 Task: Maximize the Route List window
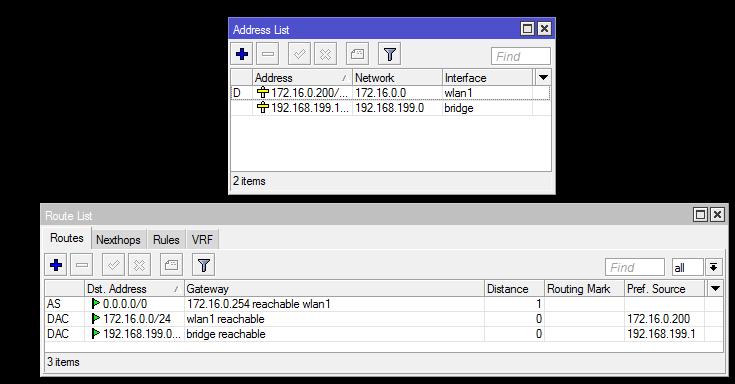point(700,215)
